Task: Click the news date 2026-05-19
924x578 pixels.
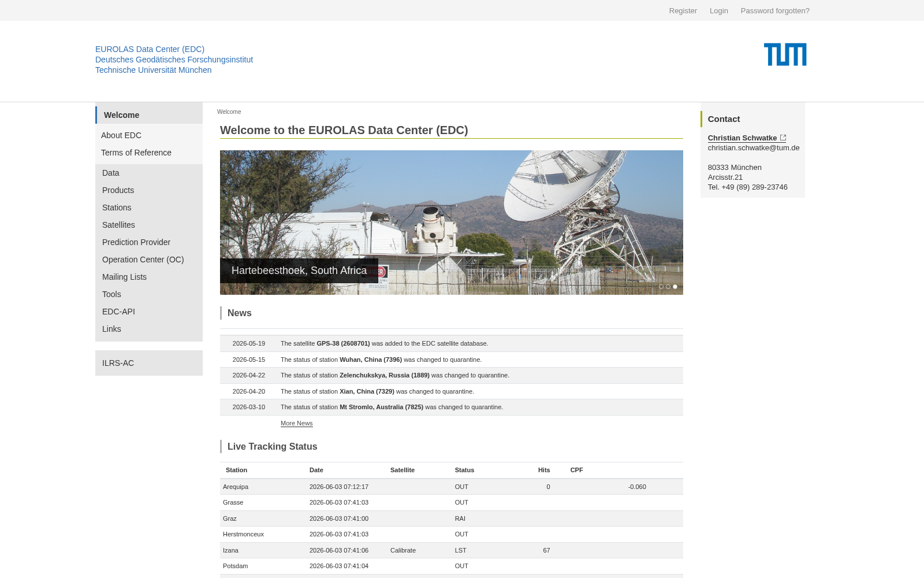Action: click(249, 343)
